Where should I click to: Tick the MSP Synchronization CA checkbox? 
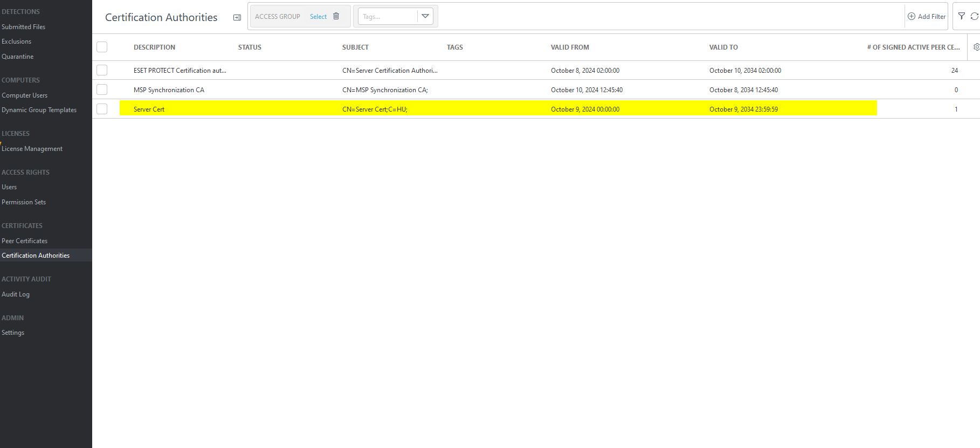(x=102, y=89)
